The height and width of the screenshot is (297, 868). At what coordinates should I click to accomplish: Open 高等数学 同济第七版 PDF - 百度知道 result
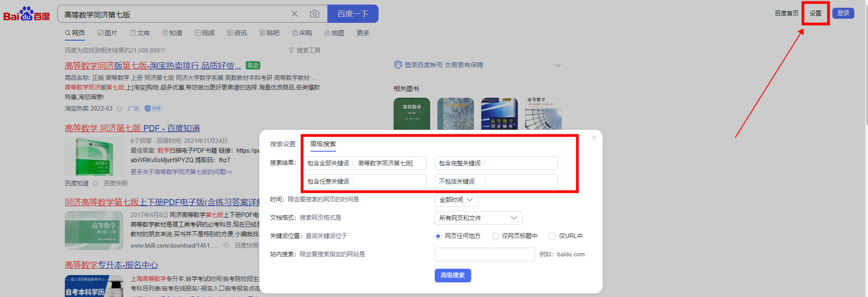(132, 128)
